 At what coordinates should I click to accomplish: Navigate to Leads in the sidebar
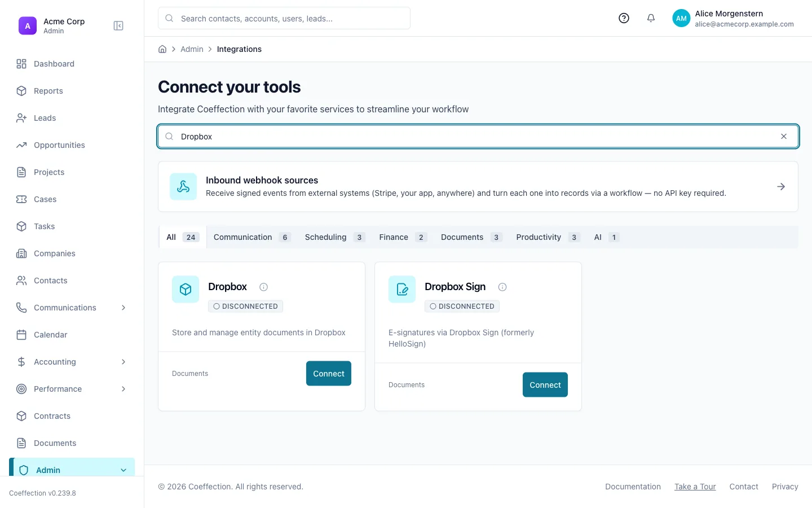click(x=72, y=118)
